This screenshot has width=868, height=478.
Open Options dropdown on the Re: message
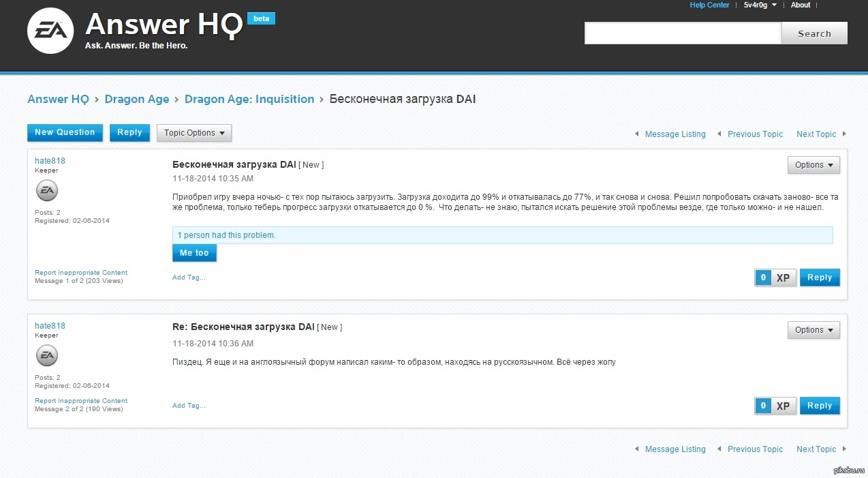point(813,330)
